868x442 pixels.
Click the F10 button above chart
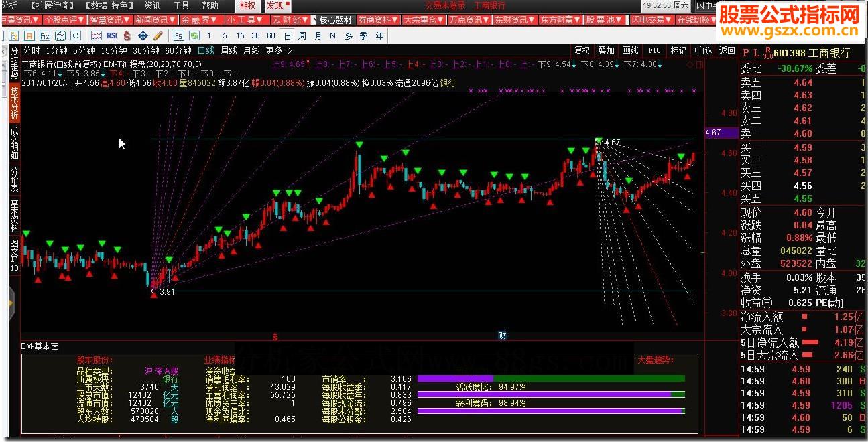pyautogui.click(x=655, y=50)
